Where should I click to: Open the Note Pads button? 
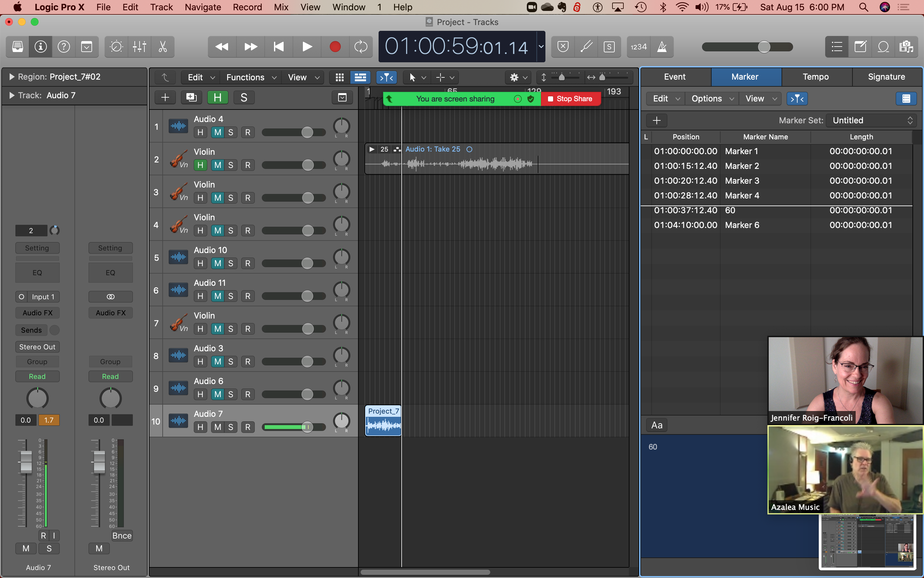point(860,47)
